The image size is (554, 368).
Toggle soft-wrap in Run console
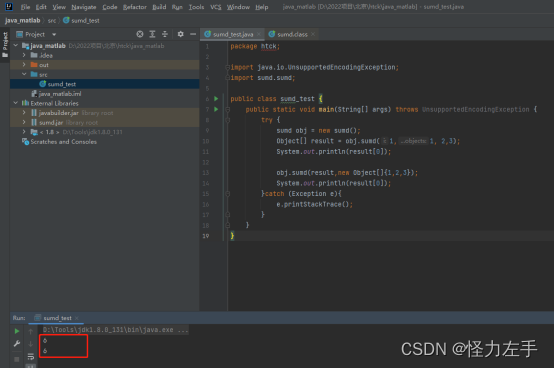pyautogui.click(x=31, y=356)
